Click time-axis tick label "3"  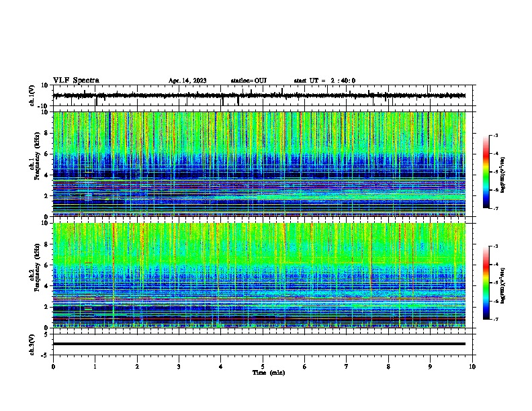pyautogui.click(x=179, y=367)
